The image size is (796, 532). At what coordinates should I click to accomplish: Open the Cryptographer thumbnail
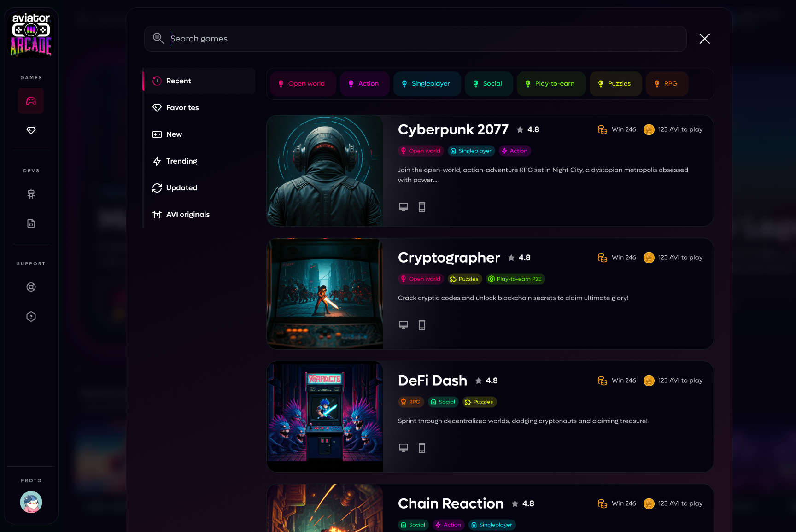pos(325,293)
